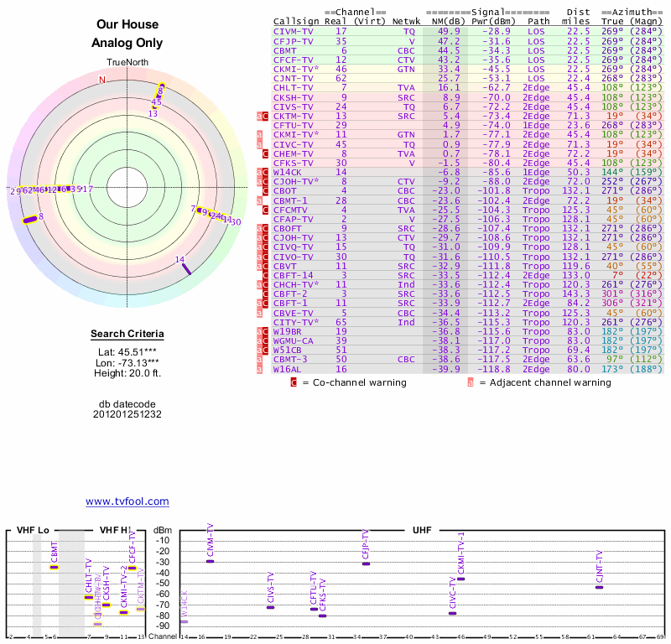Click the adjacent badge beside CBVE-TV row

(259, 314)
